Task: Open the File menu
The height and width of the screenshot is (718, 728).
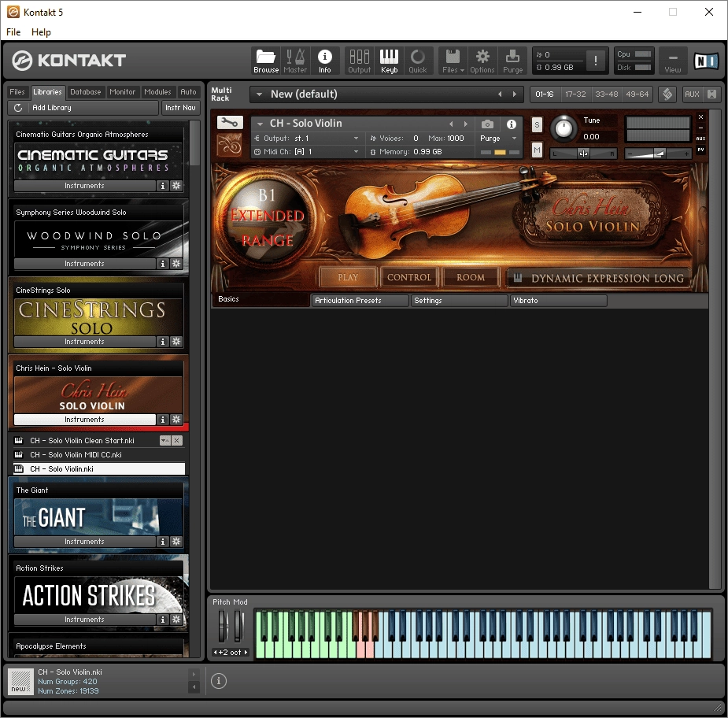Action: coord(13,32)
